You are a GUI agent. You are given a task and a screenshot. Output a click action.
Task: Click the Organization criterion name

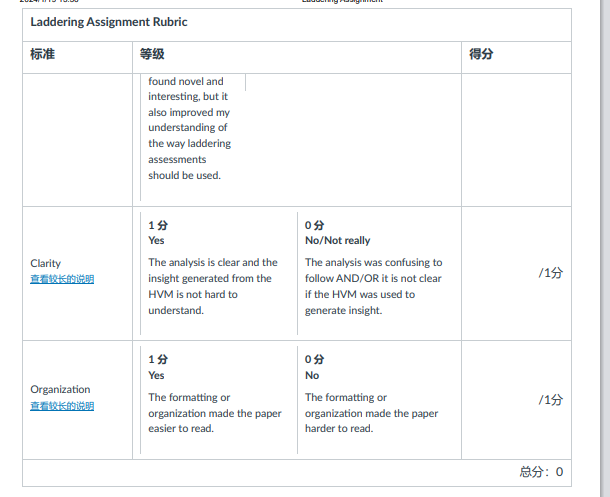pos(60,389)
